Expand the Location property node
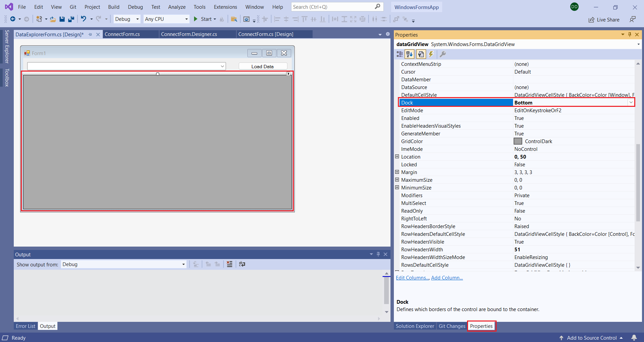The image size is (644, 342). click(397, 157)
